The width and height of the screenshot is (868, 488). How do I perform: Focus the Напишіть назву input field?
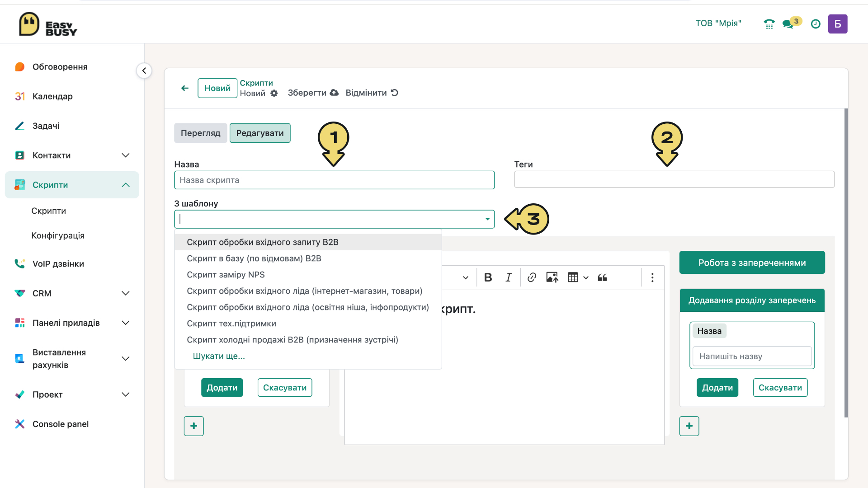752,357
